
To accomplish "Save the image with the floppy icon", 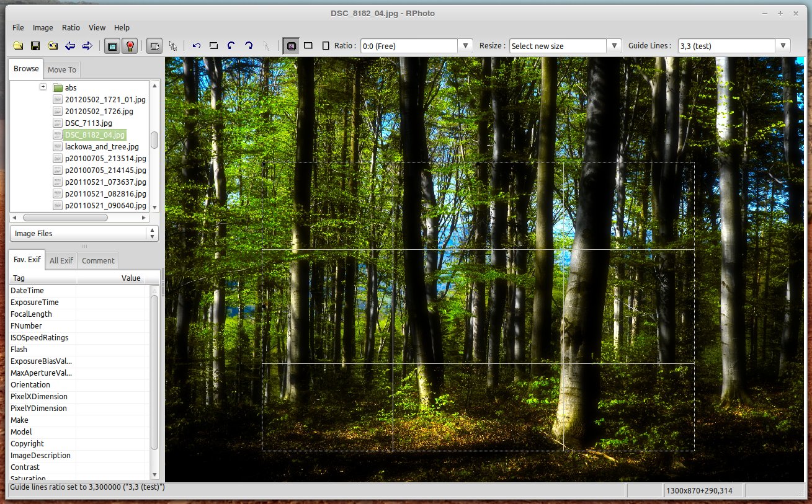I will tap(35, 46).
